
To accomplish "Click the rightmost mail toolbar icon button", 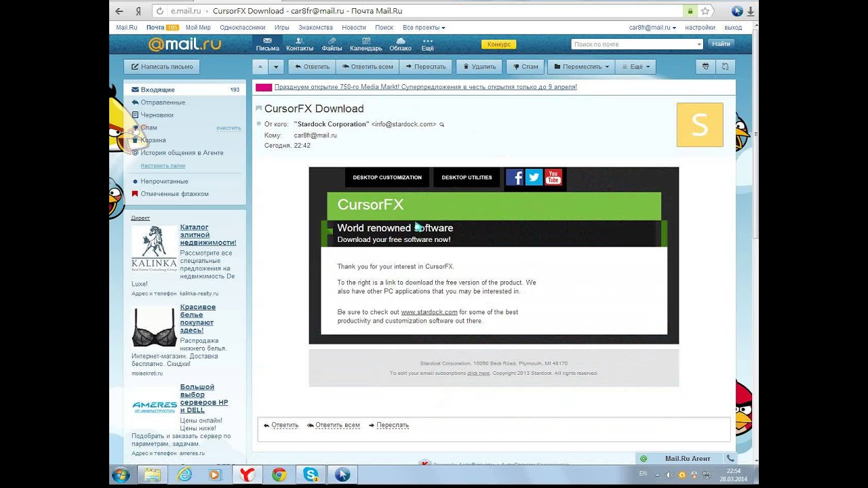I will click(x=726, y=66).
